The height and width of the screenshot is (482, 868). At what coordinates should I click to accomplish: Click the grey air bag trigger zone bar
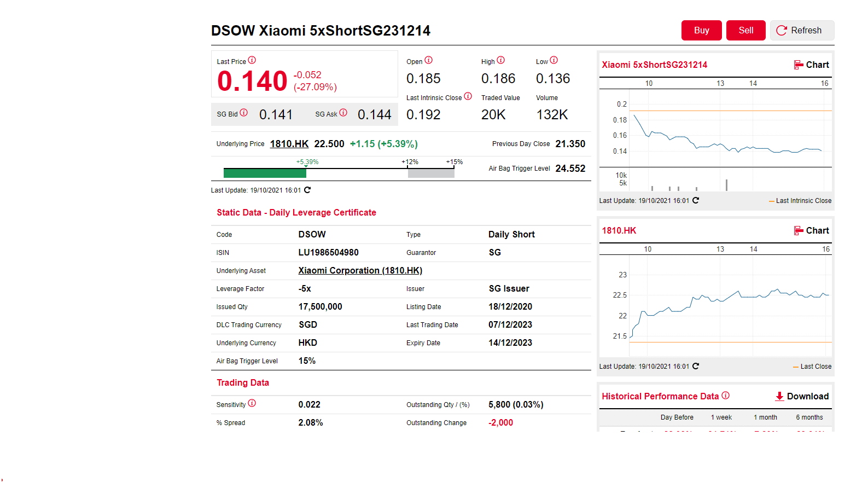point(431,173)
